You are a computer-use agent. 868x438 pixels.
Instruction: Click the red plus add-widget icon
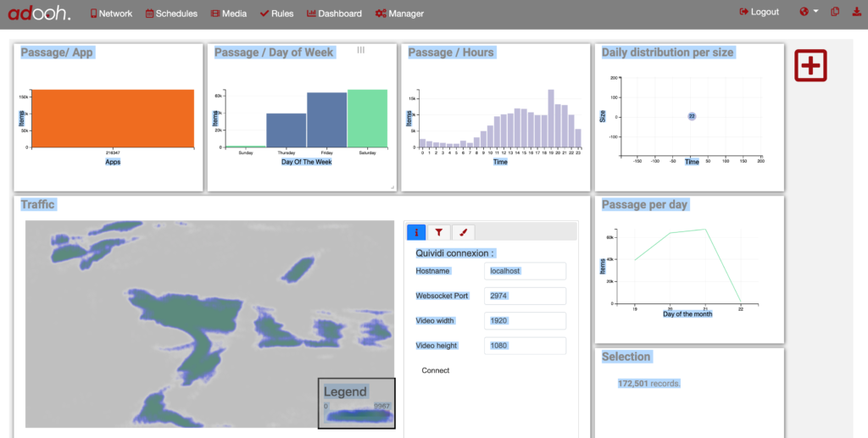coord(810,66)
